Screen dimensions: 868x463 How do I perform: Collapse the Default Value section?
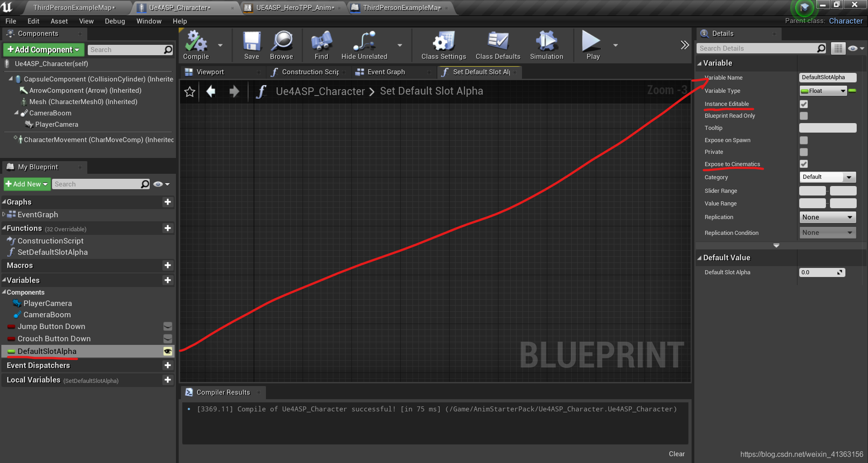[699, 258]
